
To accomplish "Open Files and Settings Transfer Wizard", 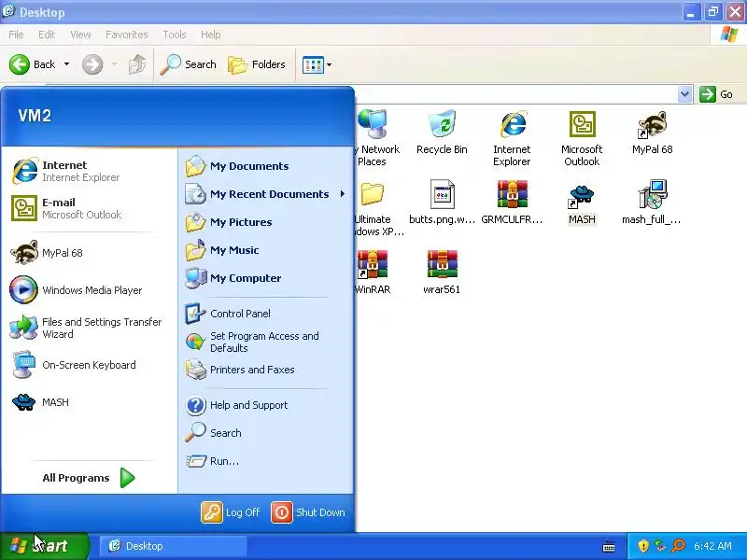I will tap(88, 328).
